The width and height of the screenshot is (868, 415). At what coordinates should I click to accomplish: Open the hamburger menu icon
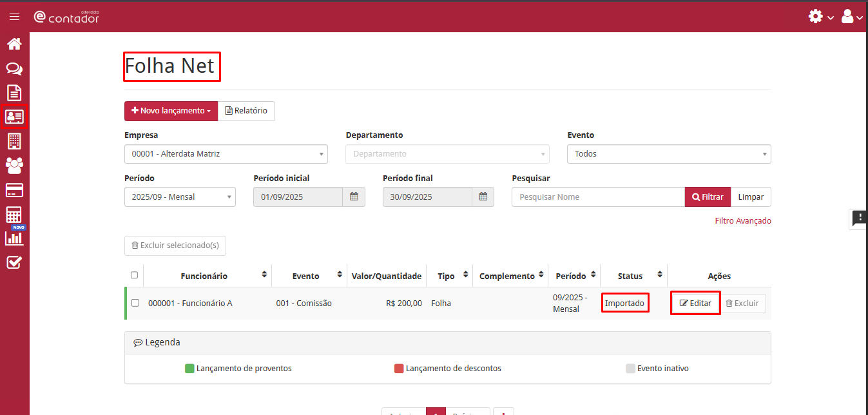click(14, 17)
